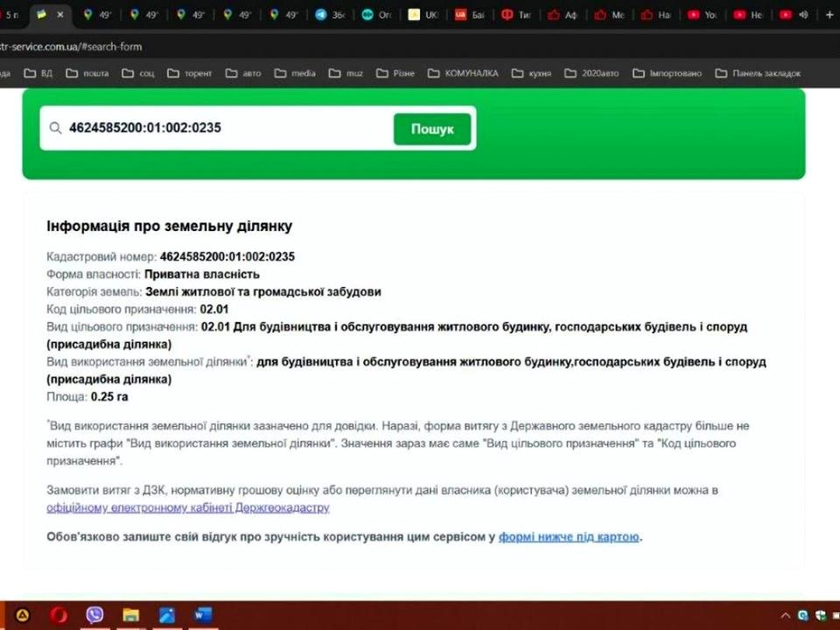Open File Explorer from the taskbar
This screenshot has height=630, width=840.
(x=130, y=615)
